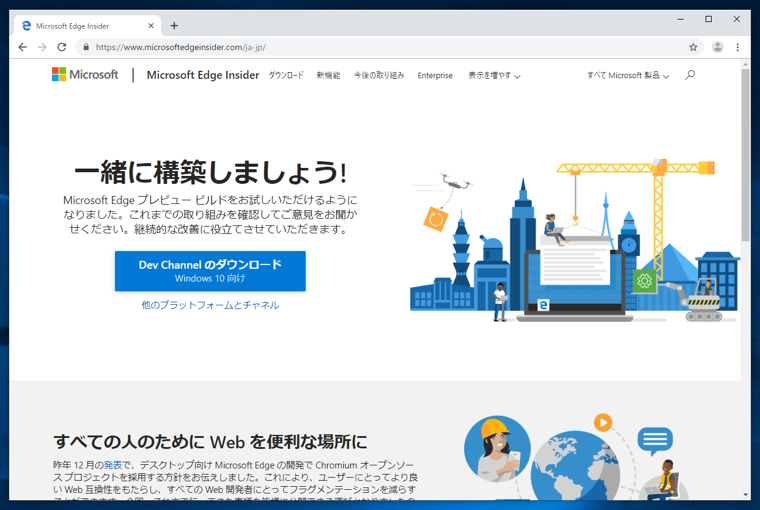The width and height of the screenshot is (760, 510).
Task: Minimize the browser window
Action: (681, 19)
